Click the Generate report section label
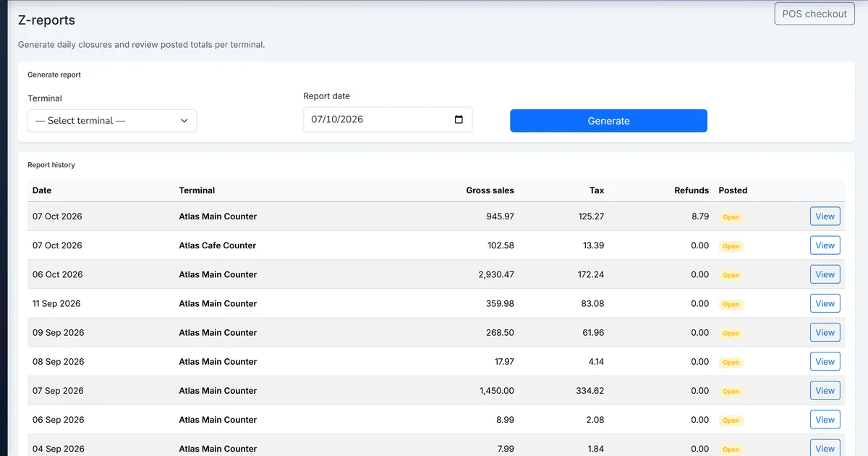This screenshot has width=868, height=456. tap(54, 75)
